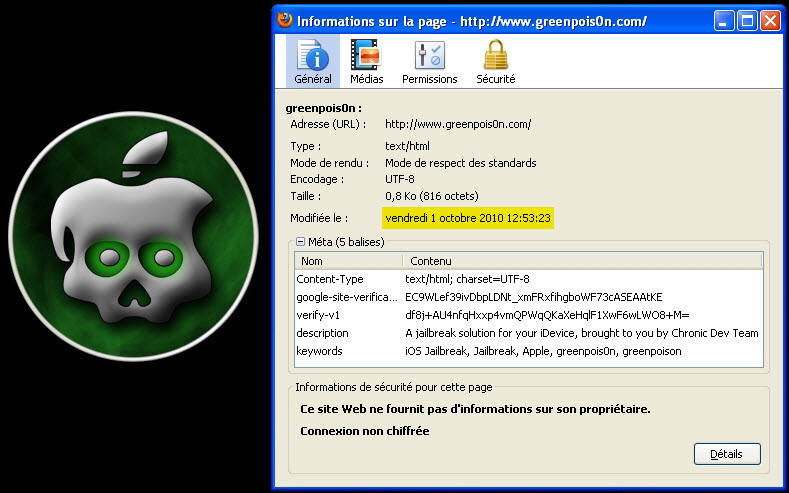The width and height of the screenshot is (789, 493).
Task: Select the keywords meta row
Action: [529, 352]
